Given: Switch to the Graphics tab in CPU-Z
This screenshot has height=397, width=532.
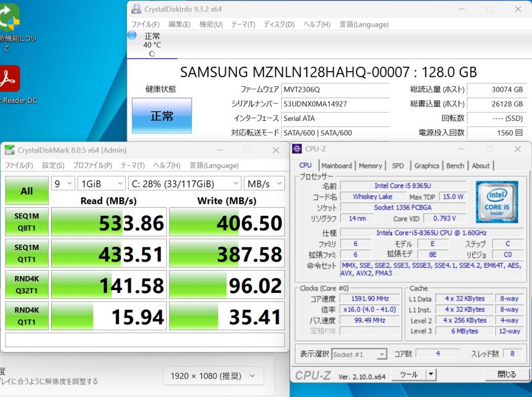Looking at the screenshot, I should 427,166.
